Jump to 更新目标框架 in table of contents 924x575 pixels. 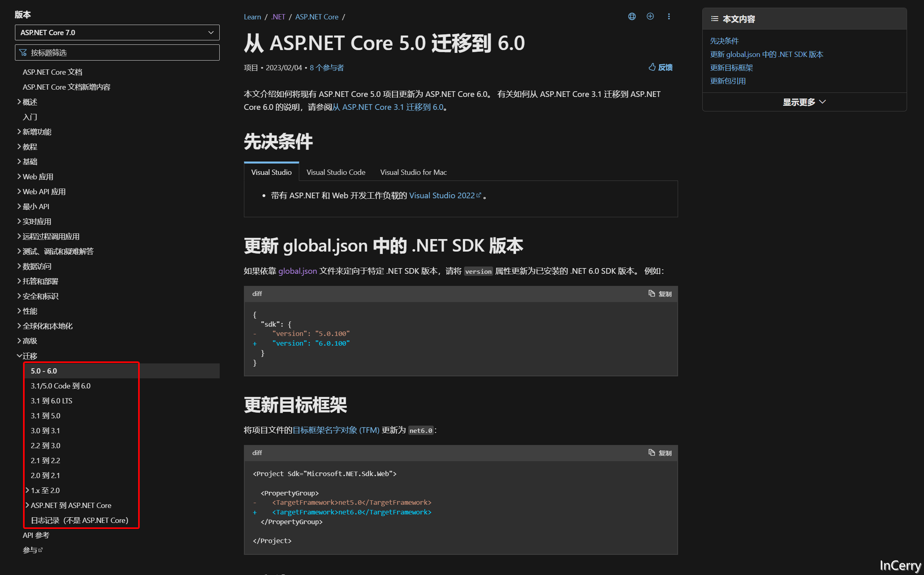click(x=731, y=67)
